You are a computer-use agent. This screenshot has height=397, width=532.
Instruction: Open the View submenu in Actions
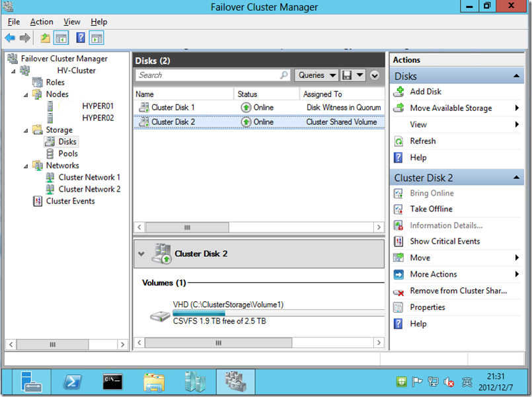457,124
